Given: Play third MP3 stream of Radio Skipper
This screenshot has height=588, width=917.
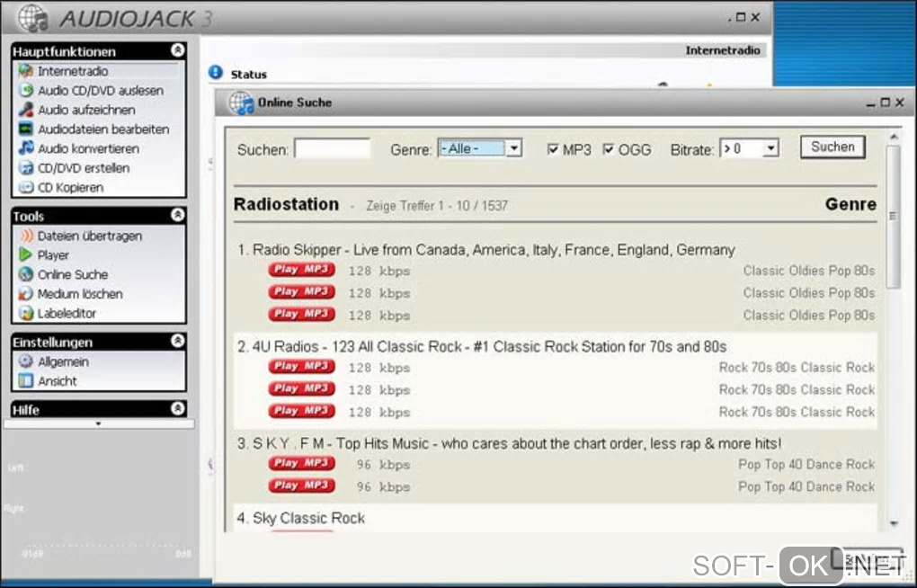Looking at the screenshot, I should tap(302, 314).
